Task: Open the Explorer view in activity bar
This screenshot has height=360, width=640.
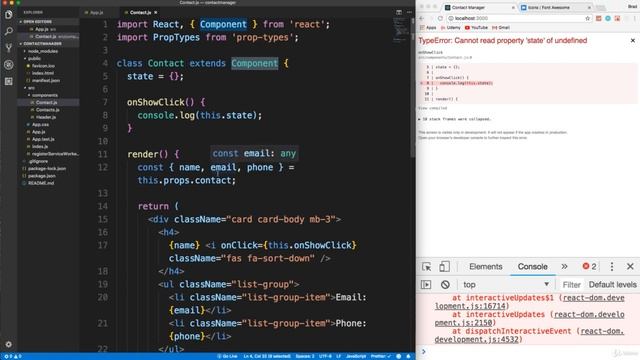Action: click(x=8, y=15)
